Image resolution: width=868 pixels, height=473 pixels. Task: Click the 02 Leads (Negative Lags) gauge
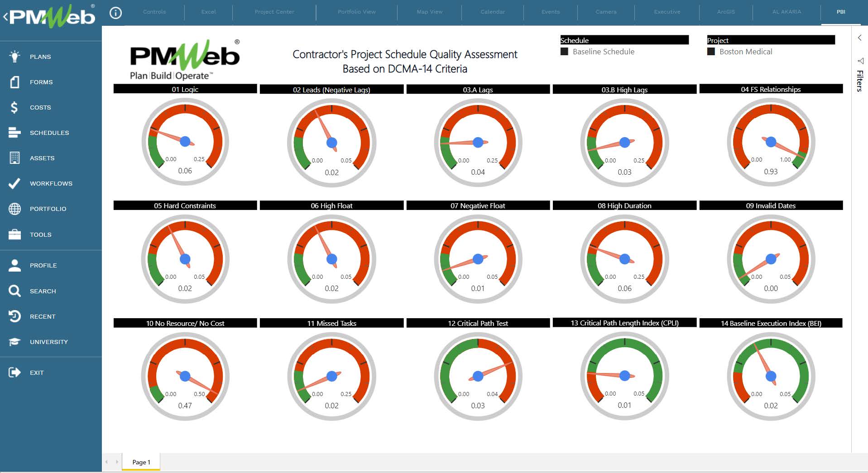pyautogui.click(x=332, y=143)
